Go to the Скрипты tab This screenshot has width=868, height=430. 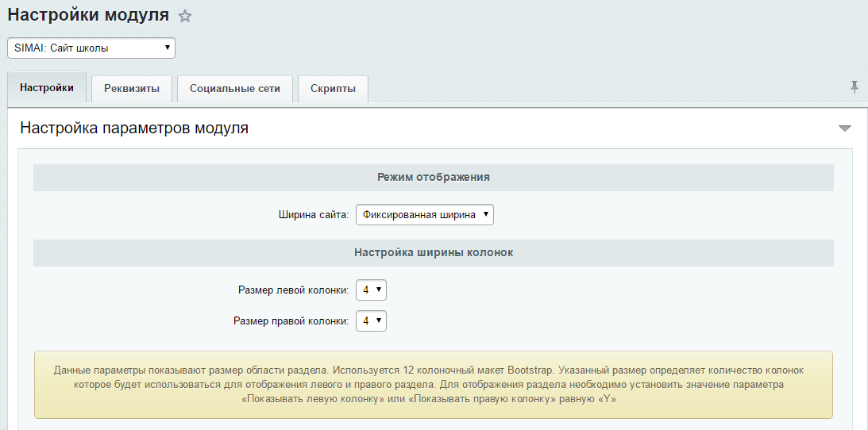[333, 89]
